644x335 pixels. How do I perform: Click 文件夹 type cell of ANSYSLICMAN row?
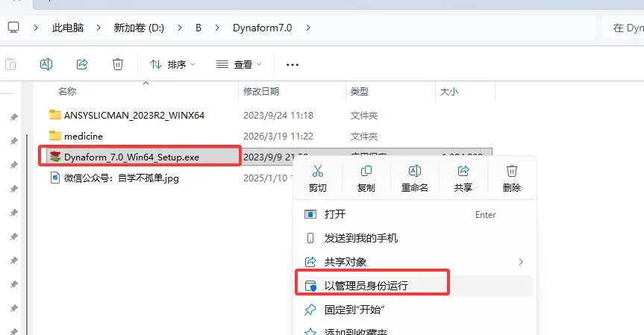[364, 116]
